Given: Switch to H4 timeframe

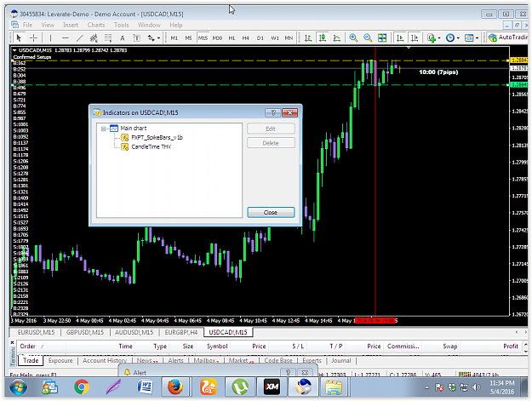Looking at the screenshot, I should pyautogui.click(x=246, y=38).
